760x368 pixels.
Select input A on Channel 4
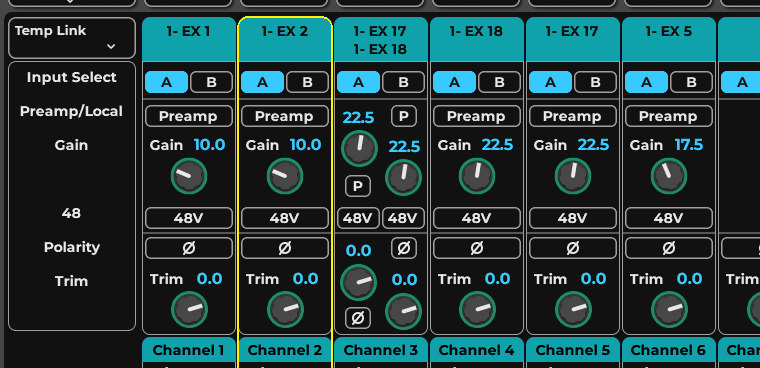point(454,82)
